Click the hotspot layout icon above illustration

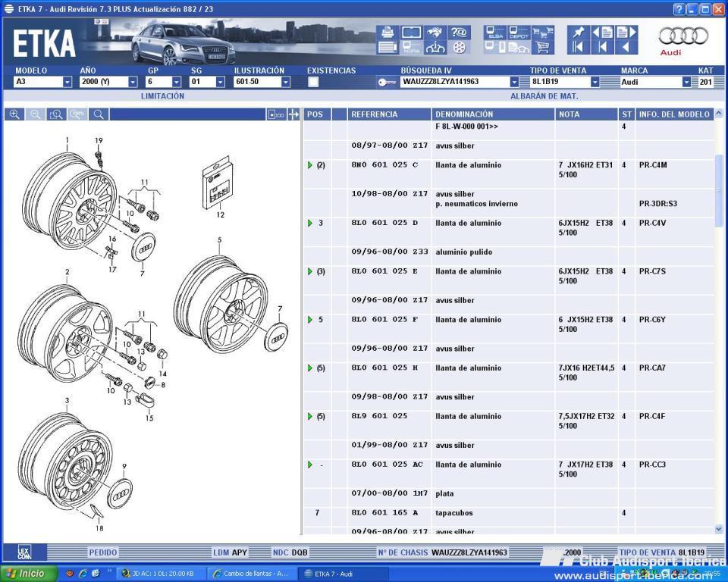point(276,114)
